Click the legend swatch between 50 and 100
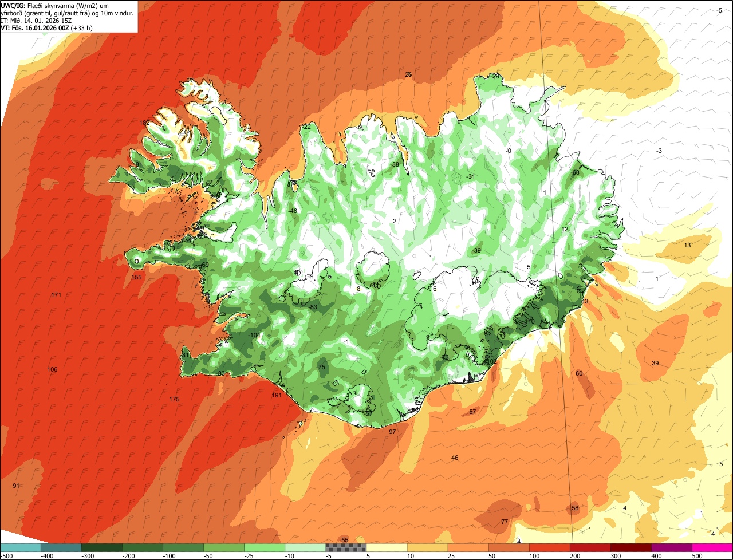Viewport: 733px width, 560px height. tap(509, 547)
